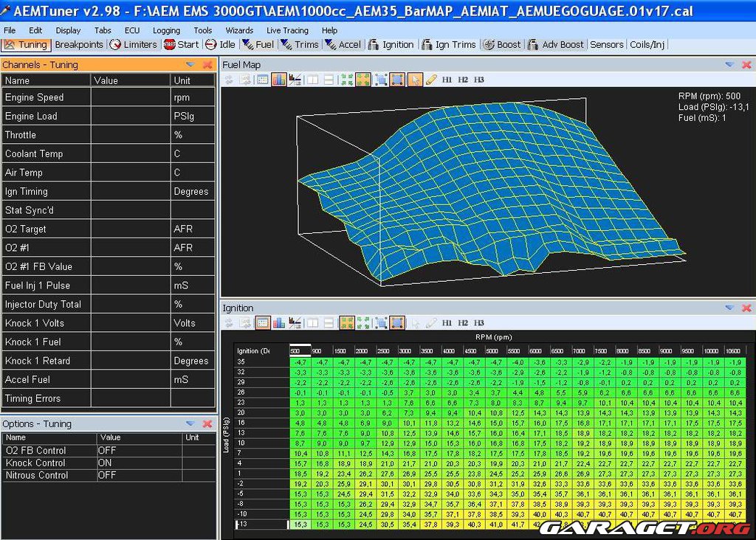The height and width of the screenshot is (540, 756).
Task: Open Channels - Tuning panel dropdown arrow
Action: (190, 65)
